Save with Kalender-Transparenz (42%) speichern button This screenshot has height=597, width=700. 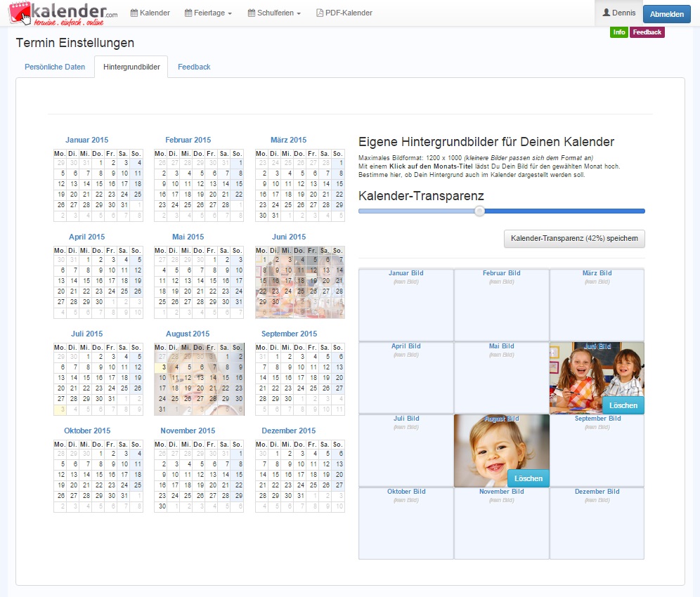[573, 239]
